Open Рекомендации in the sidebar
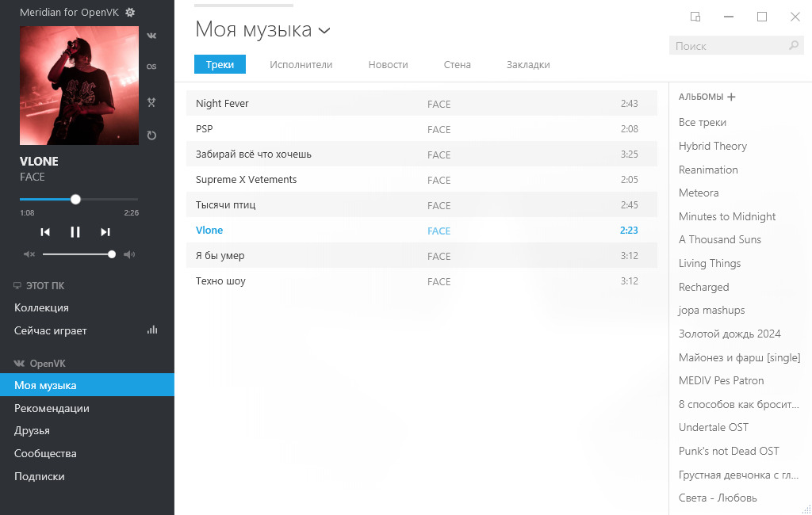This screenshot has height=515, width=812. (x=52, y=409)
